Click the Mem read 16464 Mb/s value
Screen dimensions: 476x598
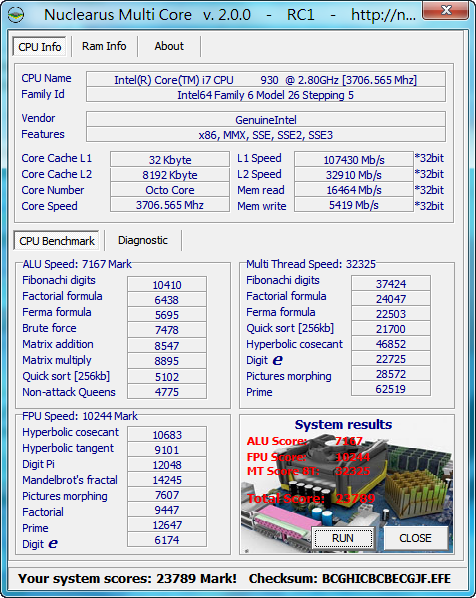(x=354, y=190)
